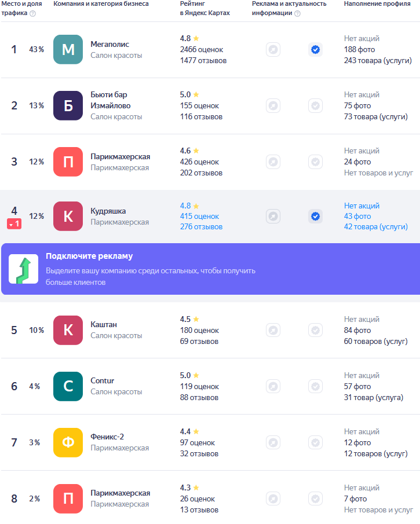The width and height of the screenshot is (420, 524).
Task: Click help icon beside информации header
Action: click(x=297, y=13)
